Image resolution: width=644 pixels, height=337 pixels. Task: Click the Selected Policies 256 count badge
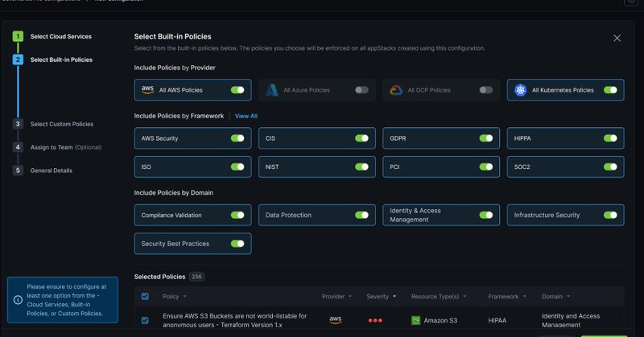coord(196,277)
